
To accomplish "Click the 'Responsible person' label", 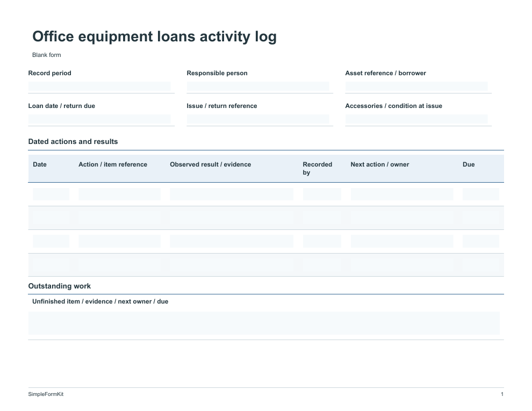I will [x=217, y=73].
